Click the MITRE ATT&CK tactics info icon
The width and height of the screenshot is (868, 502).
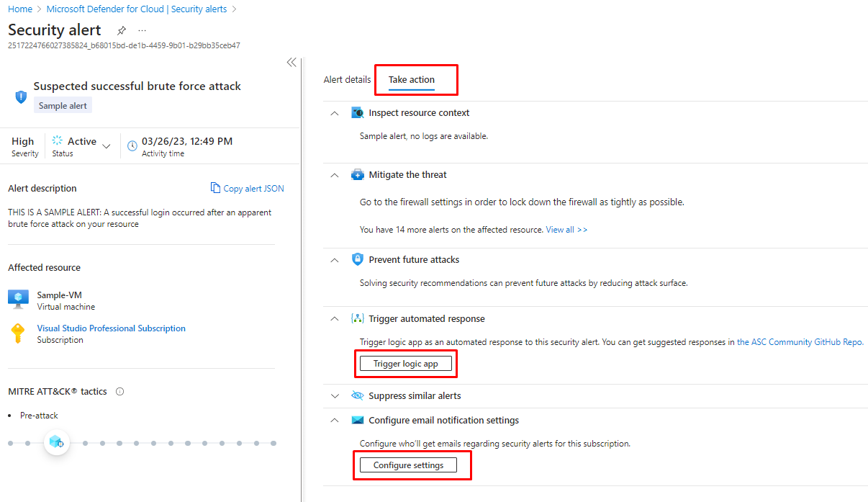pos(120,392)
